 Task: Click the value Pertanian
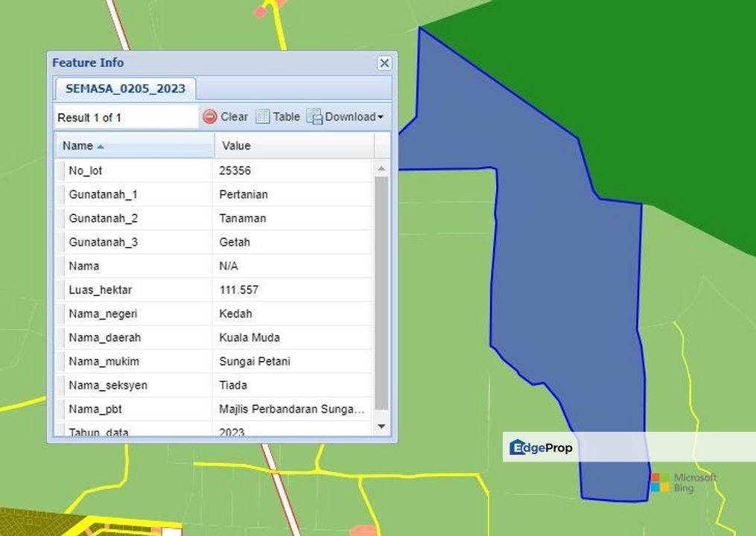[x=244, y=194]
